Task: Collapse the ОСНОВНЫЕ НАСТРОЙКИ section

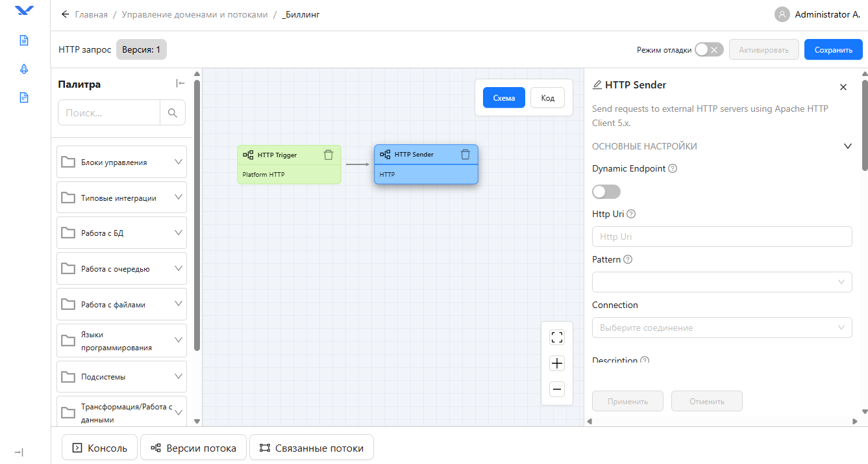Action: click(847, 146)
